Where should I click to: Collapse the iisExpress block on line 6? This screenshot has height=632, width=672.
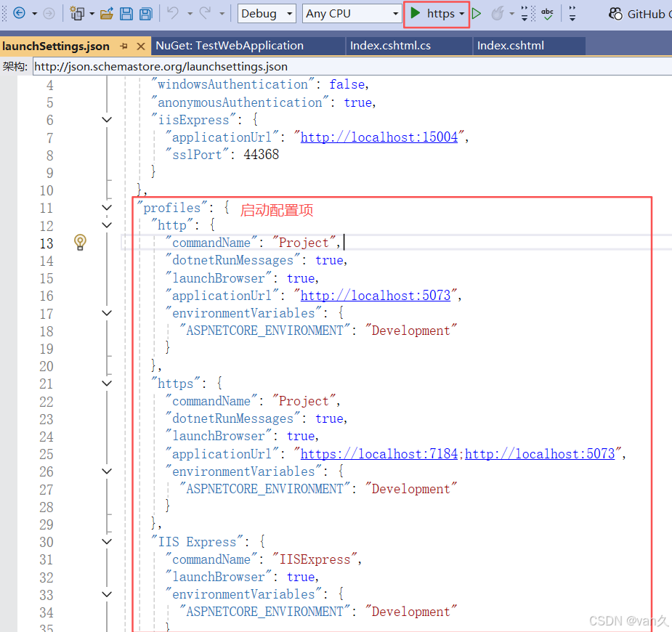coord(107,120)
